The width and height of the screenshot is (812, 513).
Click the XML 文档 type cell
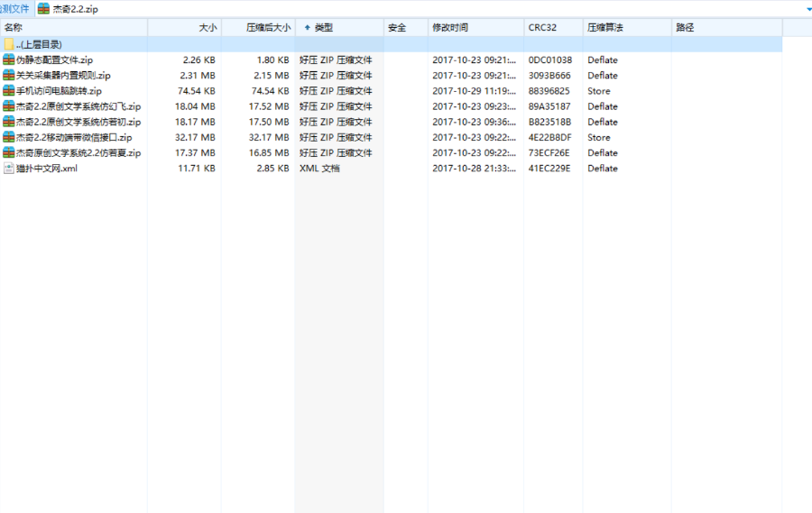coord(319,169)
